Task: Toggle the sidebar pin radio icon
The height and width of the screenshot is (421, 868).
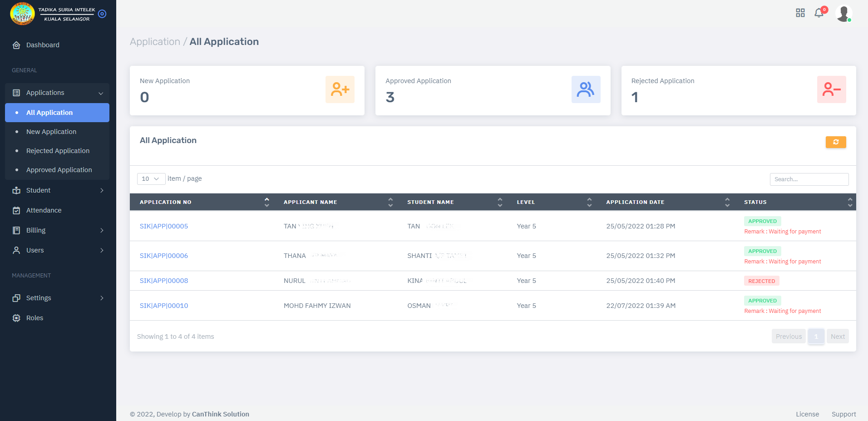Action: pyautogui.click(x=102, y=14)
